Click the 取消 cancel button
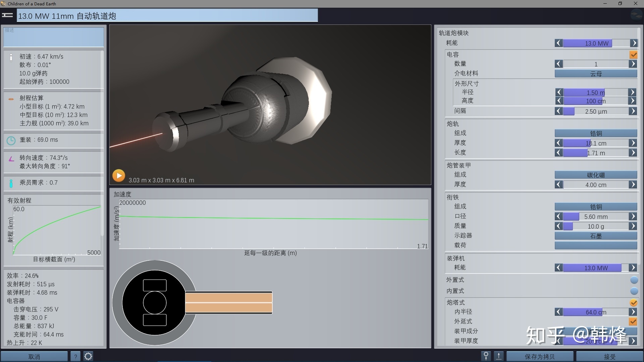The width and height of the screenshot is (644, 362). click(34, 357)
